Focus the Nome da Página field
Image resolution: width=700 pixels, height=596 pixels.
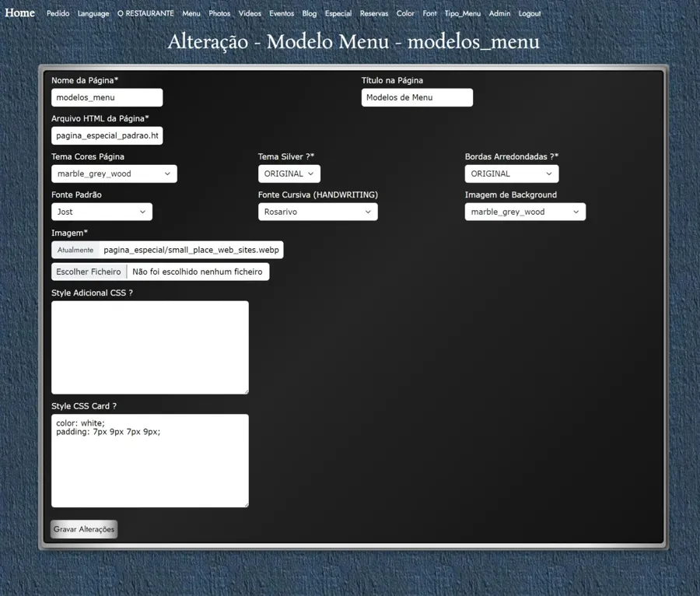(107, 97)
